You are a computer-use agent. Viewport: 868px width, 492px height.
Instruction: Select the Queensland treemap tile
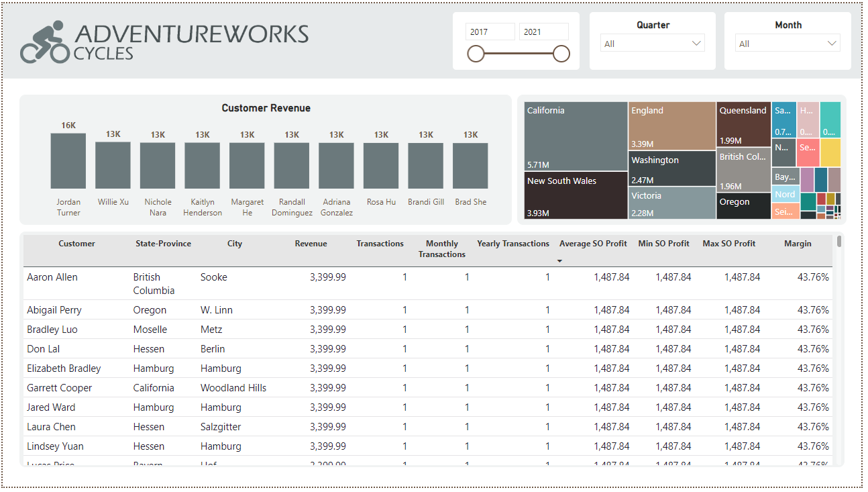743,125
